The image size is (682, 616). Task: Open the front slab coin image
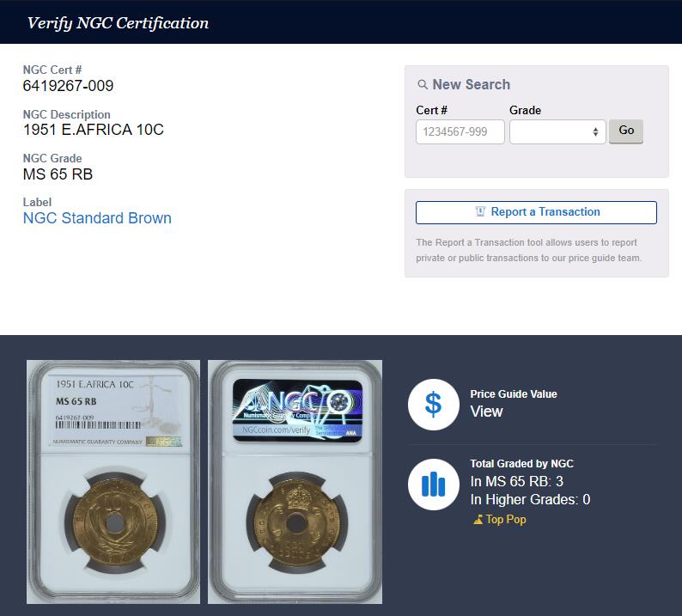pos(113,481)
